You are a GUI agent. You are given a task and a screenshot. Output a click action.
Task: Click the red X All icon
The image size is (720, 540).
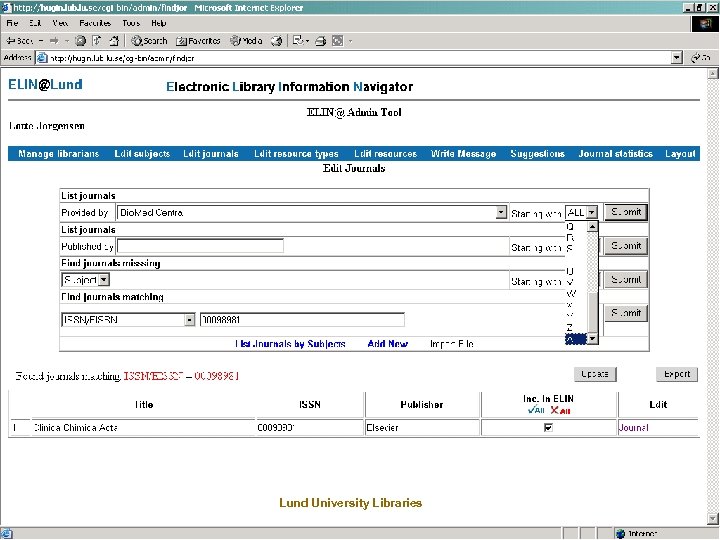(560, 410)
